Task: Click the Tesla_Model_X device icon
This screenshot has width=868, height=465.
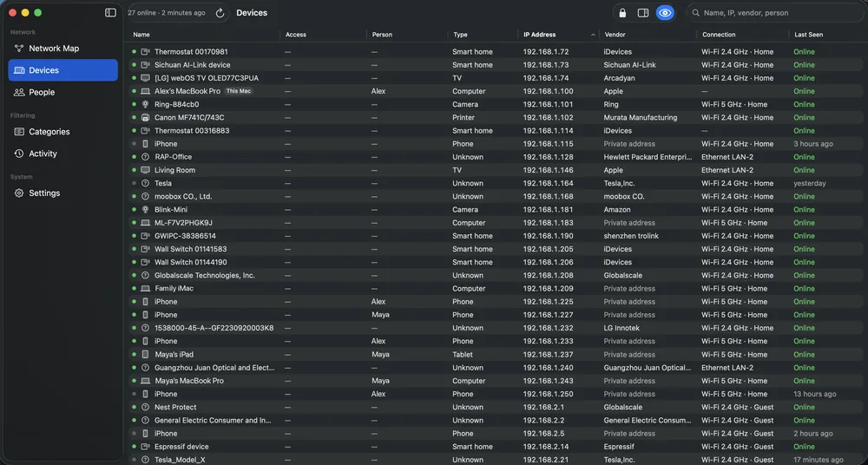Action: (x=146, y=460)
